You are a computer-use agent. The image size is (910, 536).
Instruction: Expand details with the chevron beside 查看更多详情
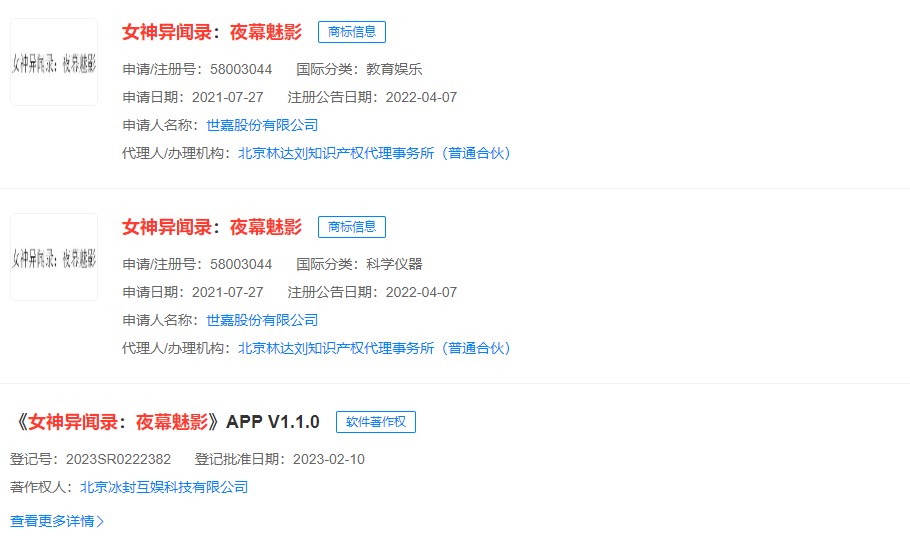[100, 521]
